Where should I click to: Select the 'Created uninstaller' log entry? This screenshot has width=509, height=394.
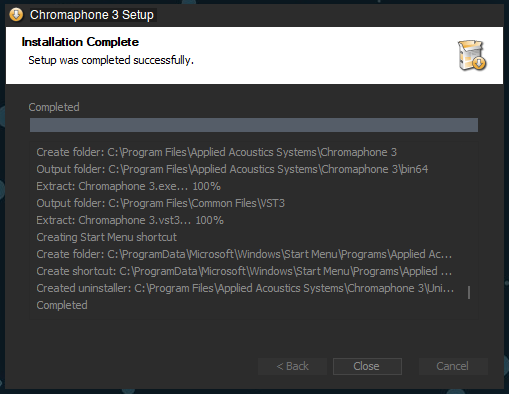pos(245,288)
